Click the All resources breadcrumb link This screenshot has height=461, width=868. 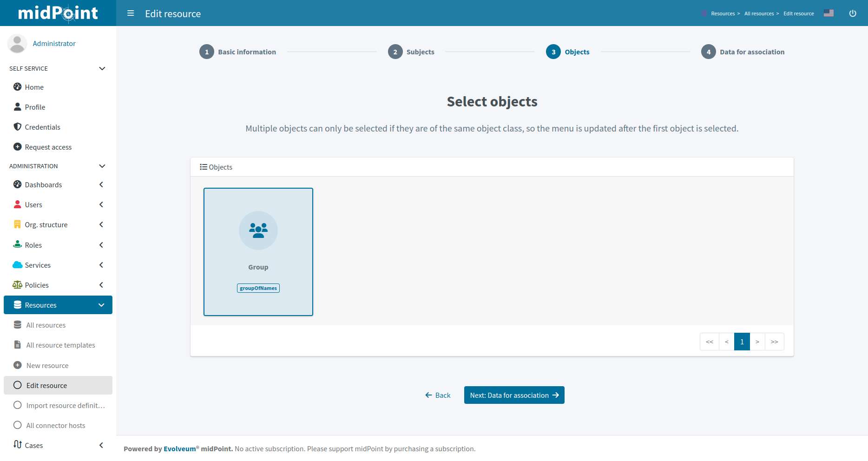tap(759, 13)
